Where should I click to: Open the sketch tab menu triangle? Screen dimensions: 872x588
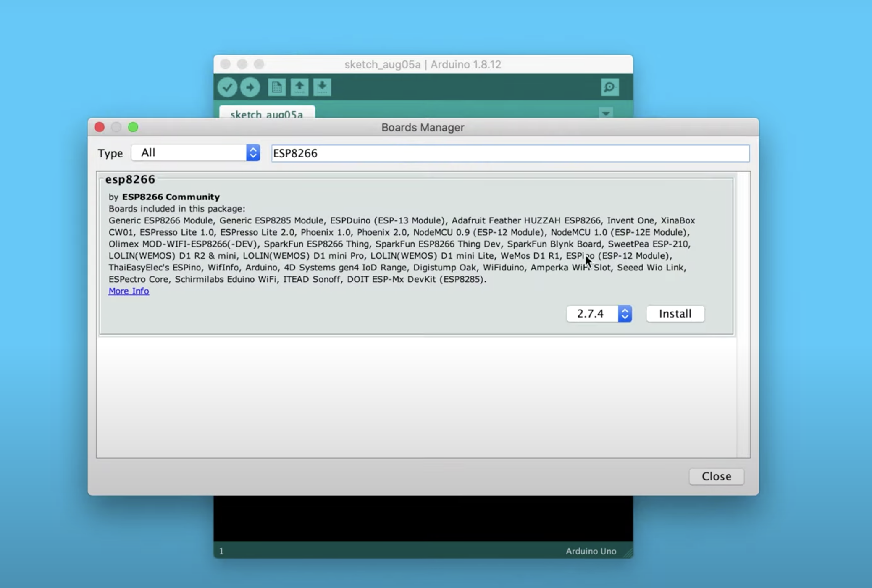[x=605, y=113]
